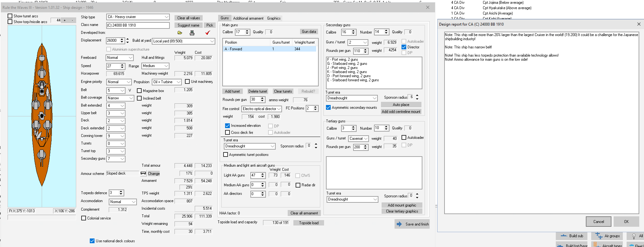Viewport: 644px width, 247px height.
Task: Expand the Belt coverage Narrow dropdown
Action: click(120, 98)
